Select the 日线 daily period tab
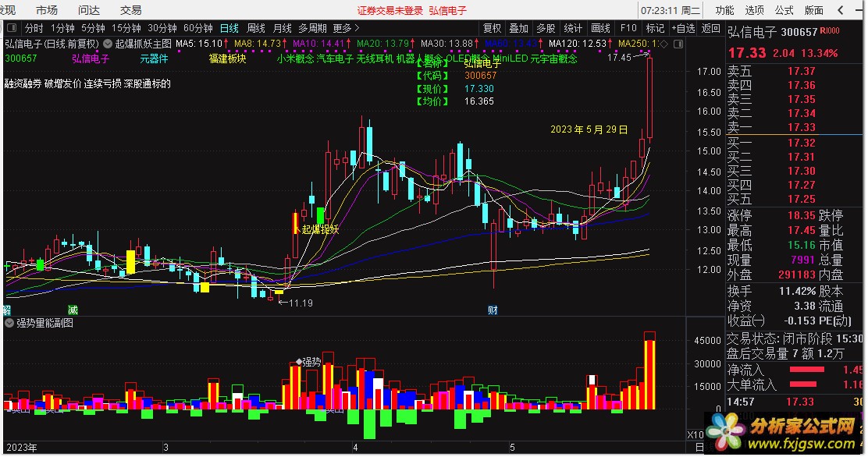868x457 pixels. pos(229,27)
